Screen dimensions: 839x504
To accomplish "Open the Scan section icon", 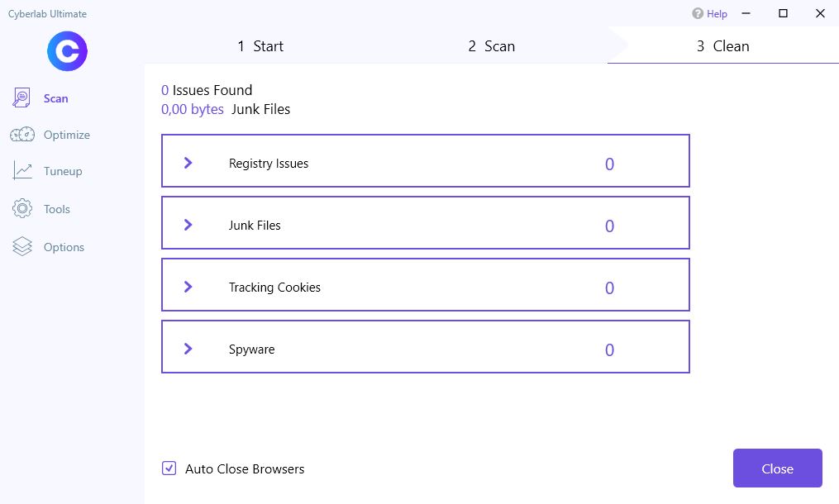I will point(21,98).
